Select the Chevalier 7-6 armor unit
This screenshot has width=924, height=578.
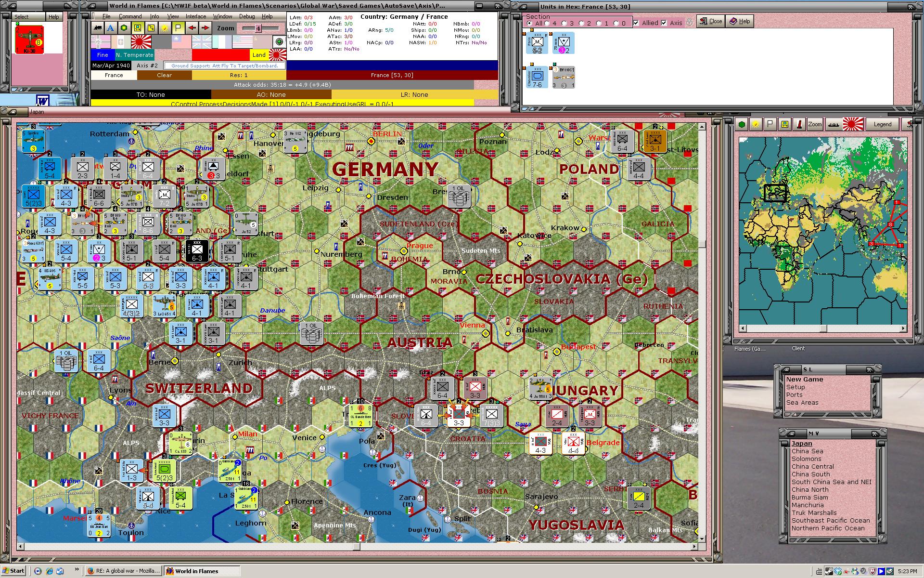[x=537, y=78]
